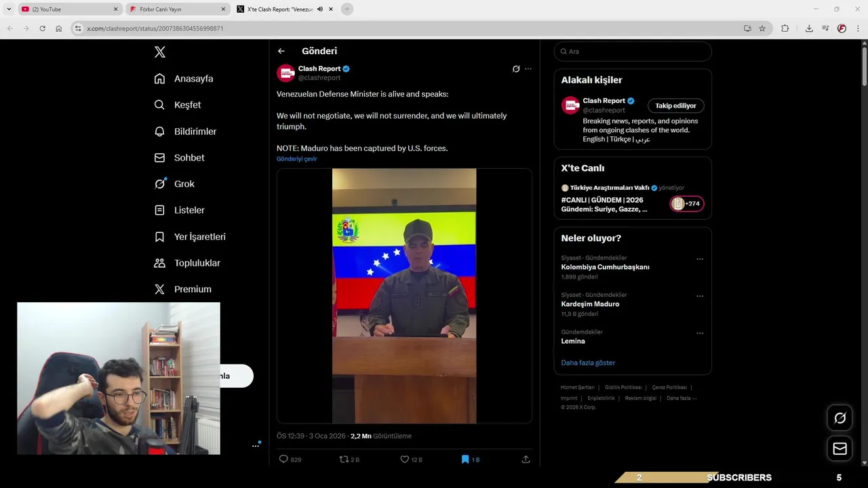Go back with the Gönderi arrow
This screenshot has width=868, height=488.
click(x=281, y=51)
